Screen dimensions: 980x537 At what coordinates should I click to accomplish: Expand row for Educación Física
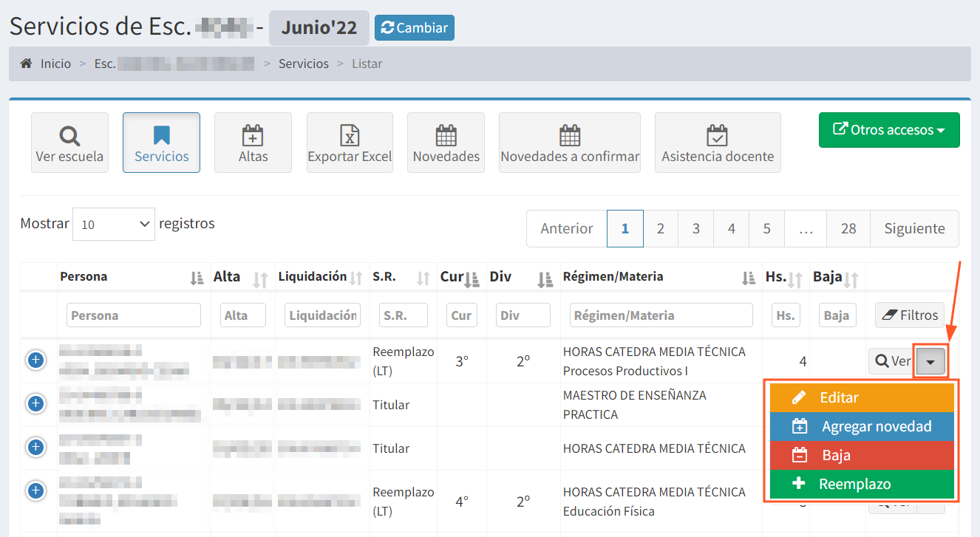(x=35, y=490)
